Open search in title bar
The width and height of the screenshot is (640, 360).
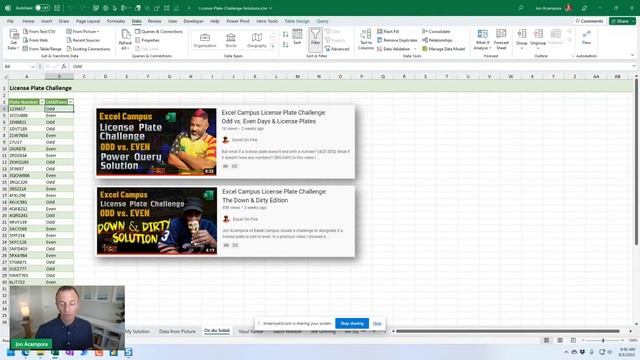point(521,8)
